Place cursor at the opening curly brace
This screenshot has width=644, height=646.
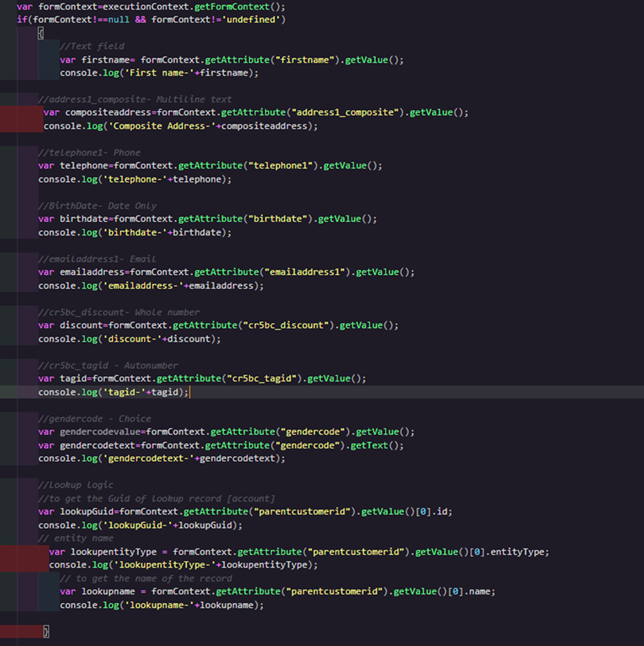click(41, 33)
